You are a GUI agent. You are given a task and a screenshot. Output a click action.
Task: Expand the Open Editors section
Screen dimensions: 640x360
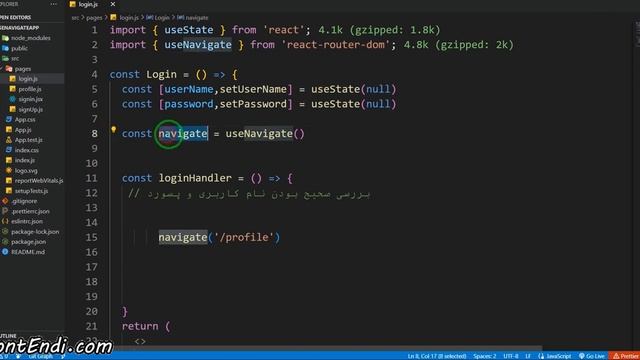(16, 18)
